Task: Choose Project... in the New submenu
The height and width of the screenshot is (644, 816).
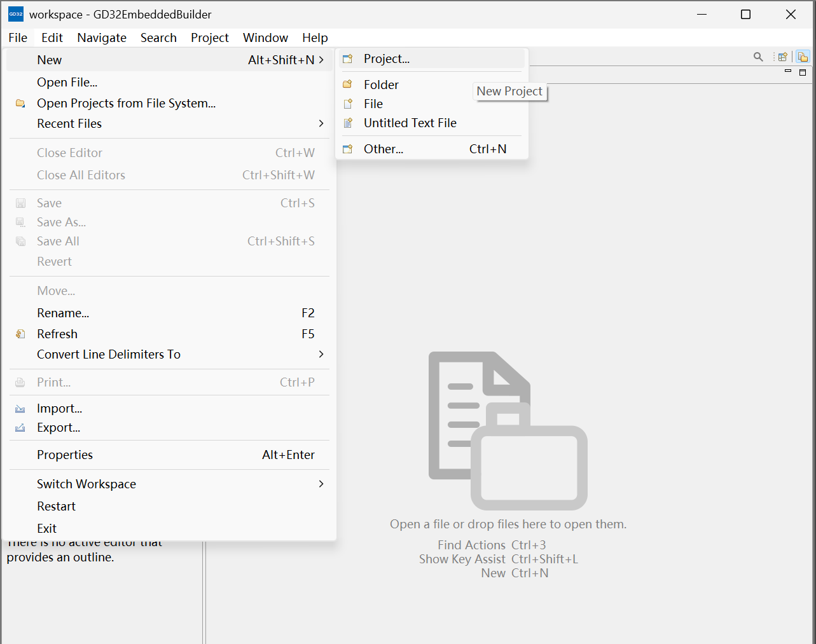Action: pos(432,58)
